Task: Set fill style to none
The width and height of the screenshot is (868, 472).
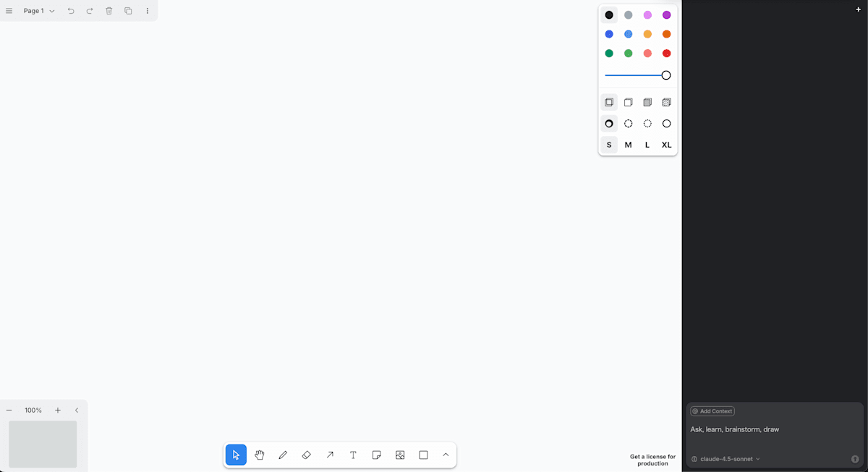Action: pos(609,103)
